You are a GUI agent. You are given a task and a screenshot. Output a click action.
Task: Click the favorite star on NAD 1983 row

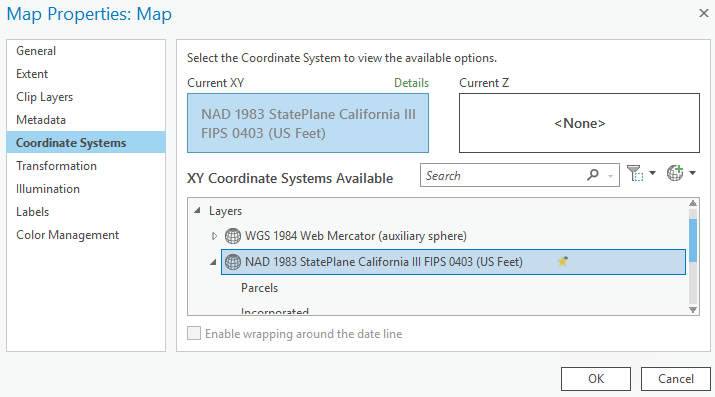pos(563,261)
